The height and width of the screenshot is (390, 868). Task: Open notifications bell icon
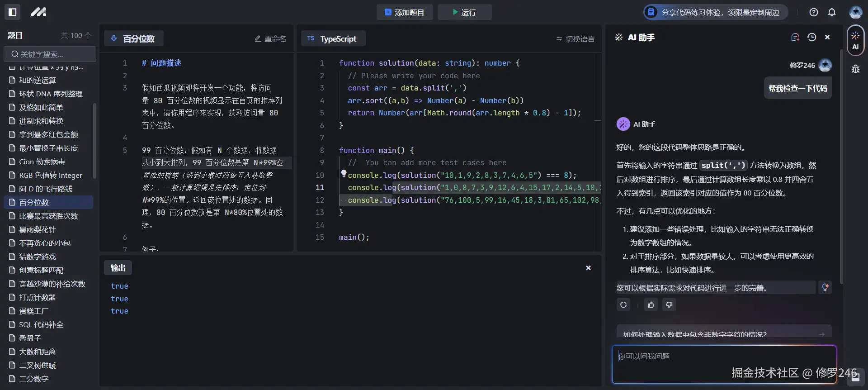(832, 12)
